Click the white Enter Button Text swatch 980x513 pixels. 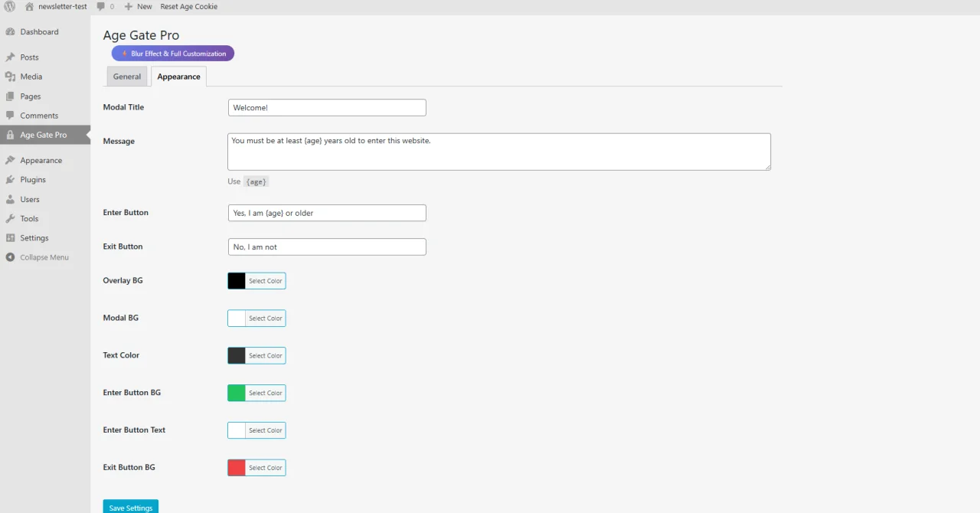pos(237,430)
